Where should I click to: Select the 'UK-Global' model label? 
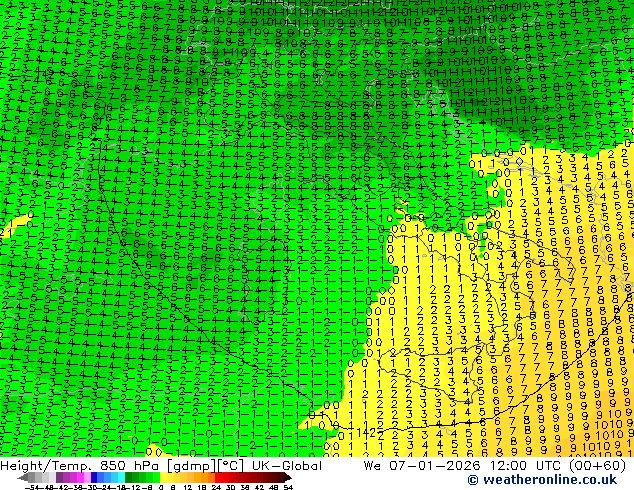[x=287, y=466]
